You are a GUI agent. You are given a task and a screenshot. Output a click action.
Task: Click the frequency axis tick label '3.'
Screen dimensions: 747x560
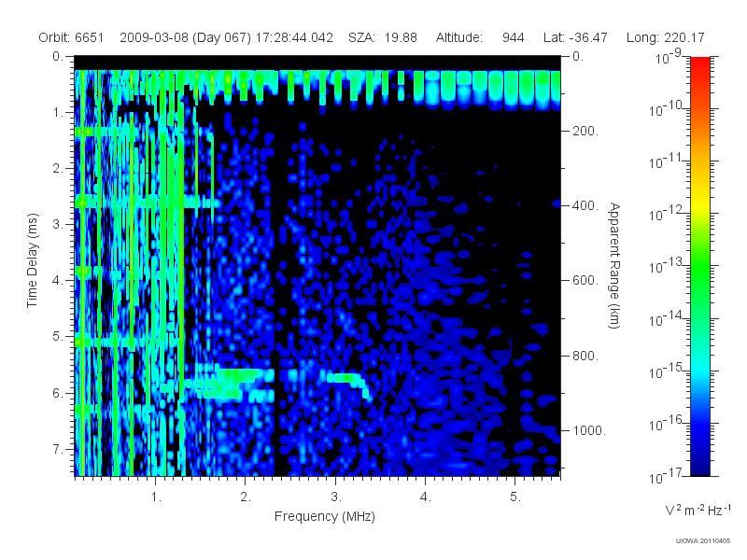336,497
